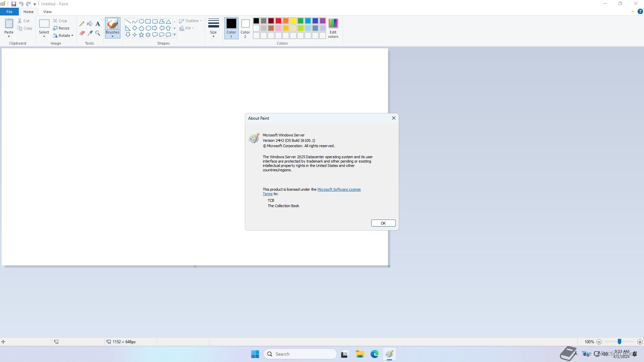Select the Pencil tool

pos(82,24)
